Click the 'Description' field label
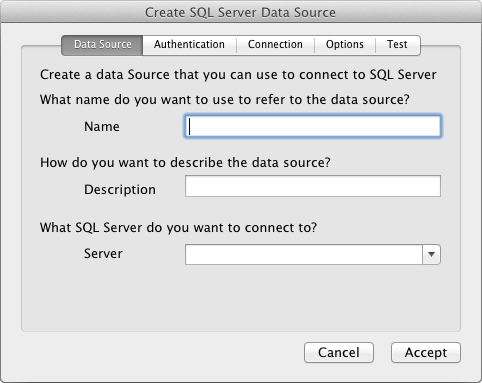 [x=120, y=190]
